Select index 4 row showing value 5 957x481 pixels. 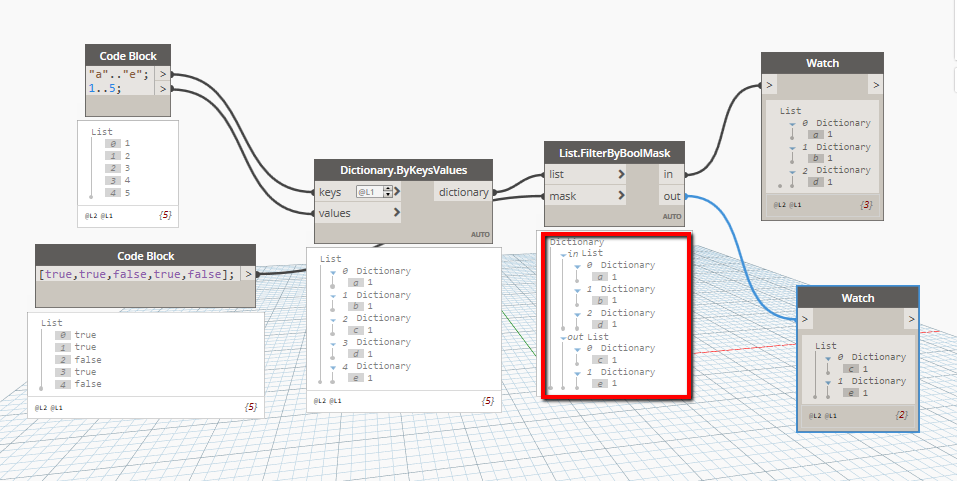coord(118,193)
